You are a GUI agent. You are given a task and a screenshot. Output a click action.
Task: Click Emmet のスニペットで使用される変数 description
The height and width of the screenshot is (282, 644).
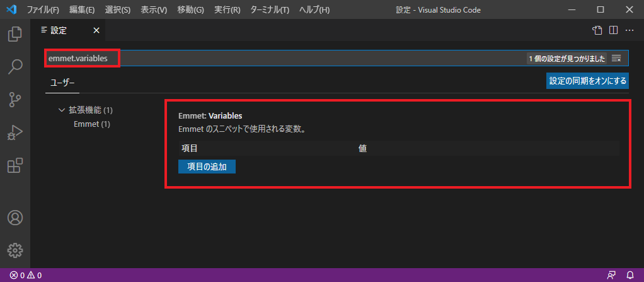pos(244,129)
